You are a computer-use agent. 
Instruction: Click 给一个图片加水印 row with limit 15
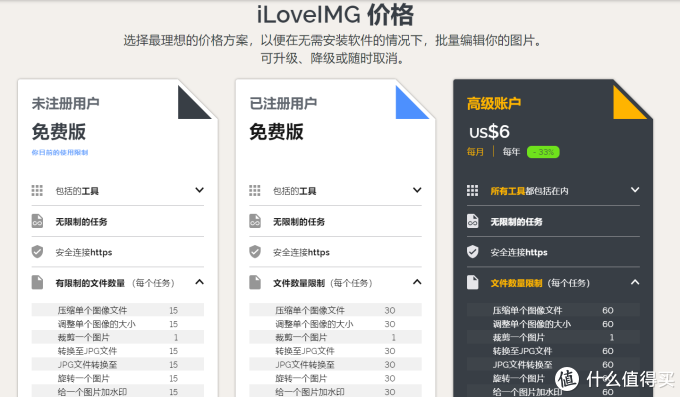(x=118, y=391)
